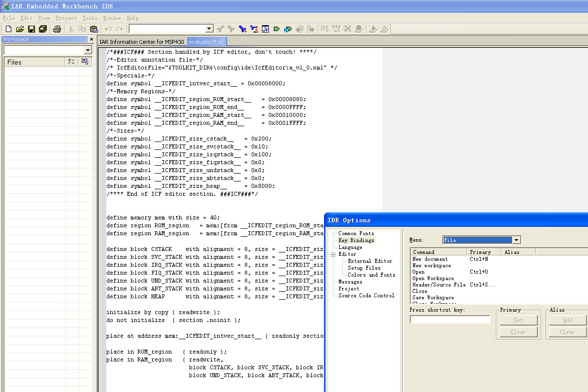Screen dimensions: 588x392
Task: Click the Find Previous toolbar icon
Action: 221,29
